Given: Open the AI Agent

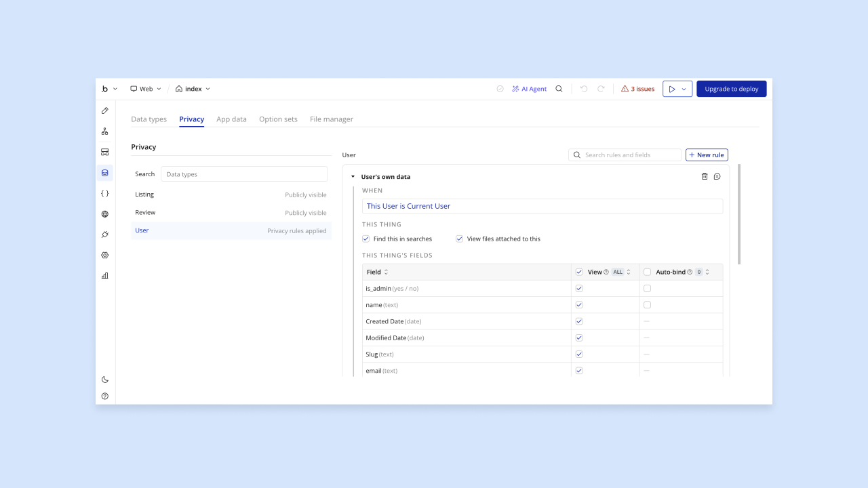Looking at the screenshot, I should click(x=529, y=89).
